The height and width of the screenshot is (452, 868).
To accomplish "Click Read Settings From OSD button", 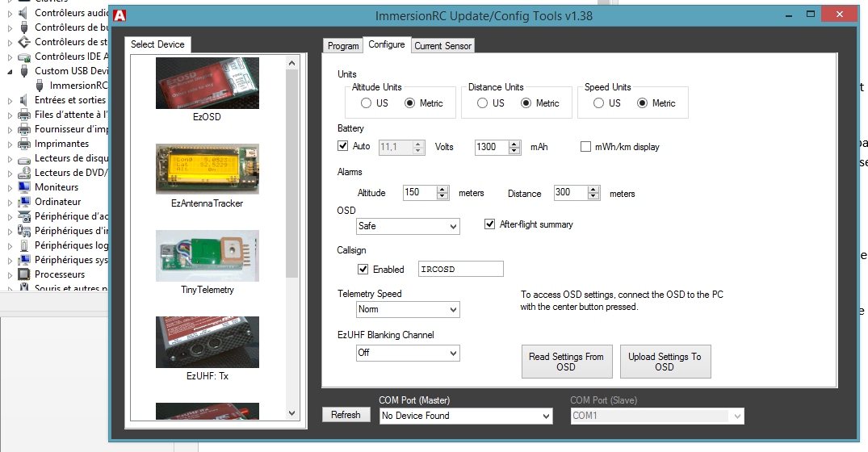I will click(x=566, y=362).
